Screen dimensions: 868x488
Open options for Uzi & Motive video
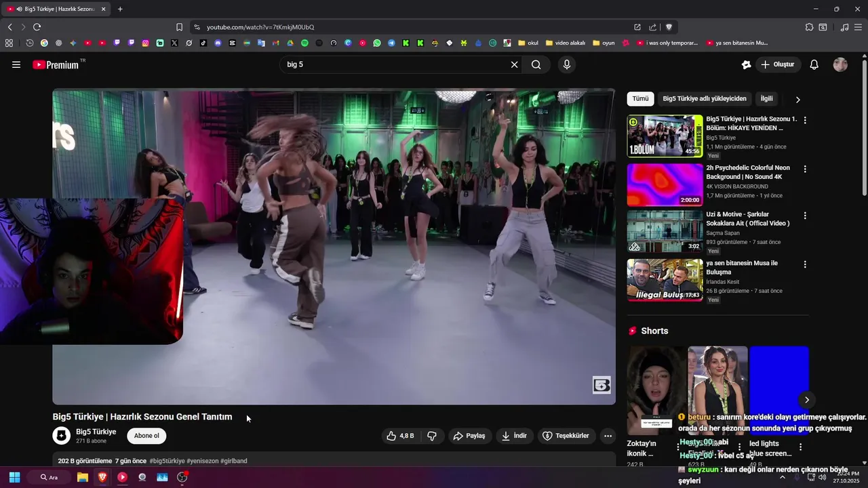click(805, 216)
